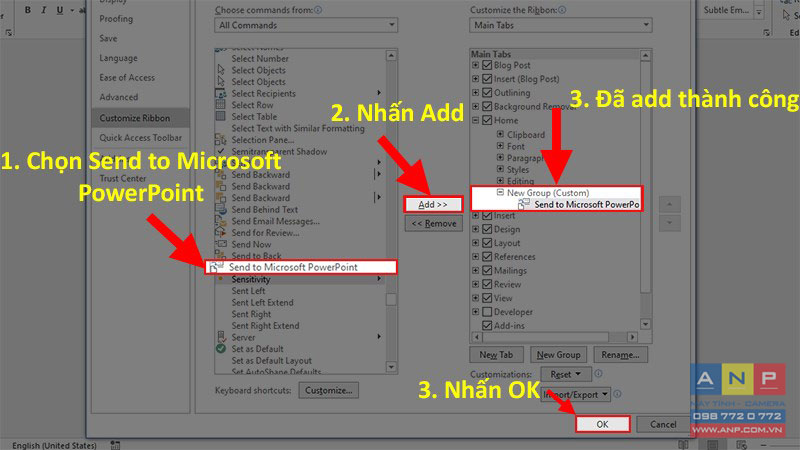Click the keyboard shortcuts Customize... button
The image size is (800, 450).
[x=329, y=390]
